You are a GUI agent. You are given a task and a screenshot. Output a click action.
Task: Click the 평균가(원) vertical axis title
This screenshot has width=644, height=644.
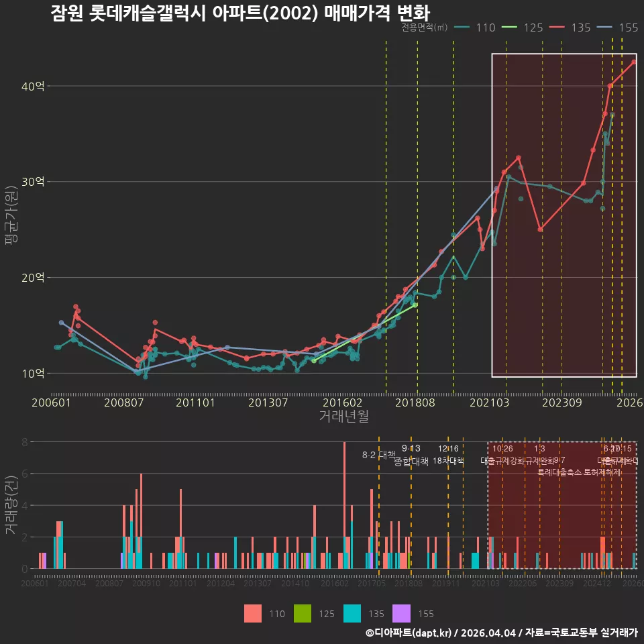point(11,215)
